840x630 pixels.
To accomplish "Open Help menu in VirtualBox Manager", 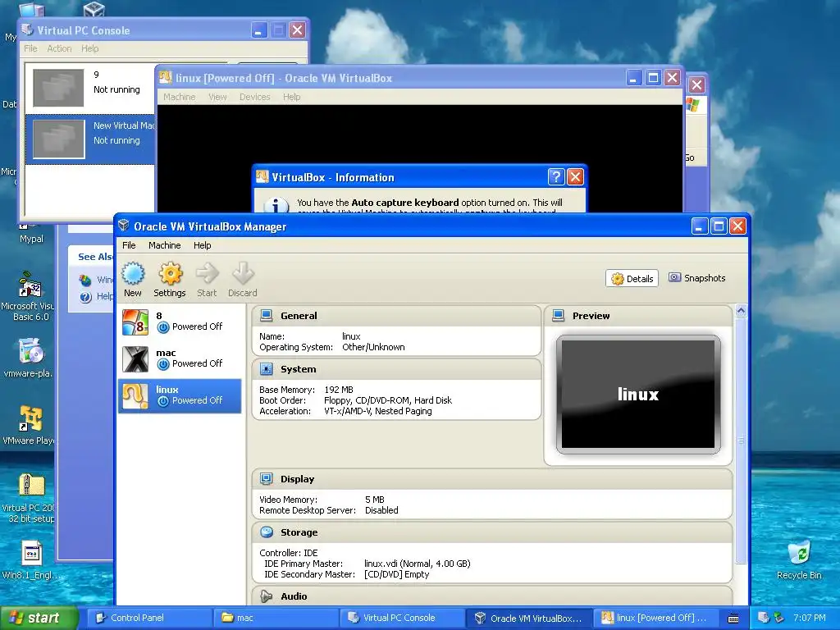I will pyautogui.click(x=203, y=245).
